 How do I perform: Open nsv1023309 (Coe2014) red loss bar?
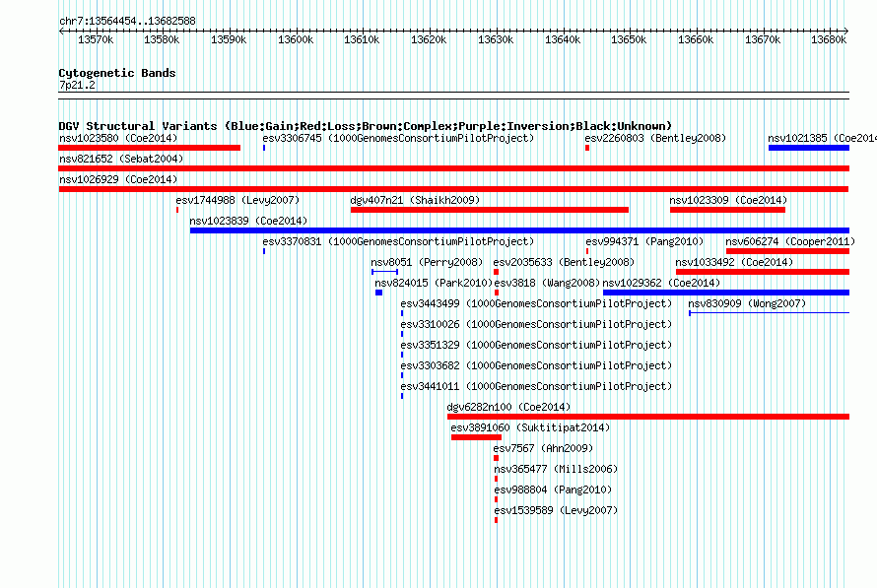coord(727,210)
